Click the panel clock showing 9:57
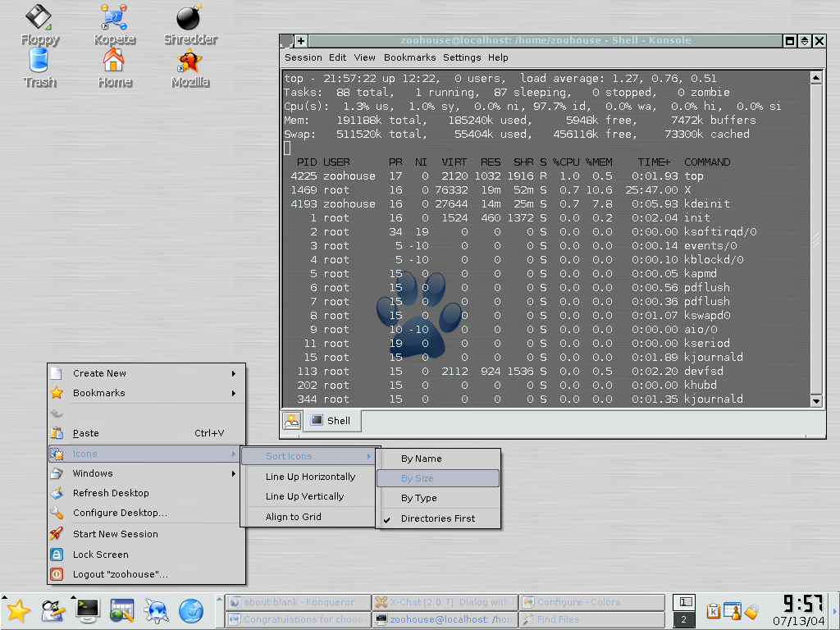This screenshot has width=840, height=630. (802, 604)
